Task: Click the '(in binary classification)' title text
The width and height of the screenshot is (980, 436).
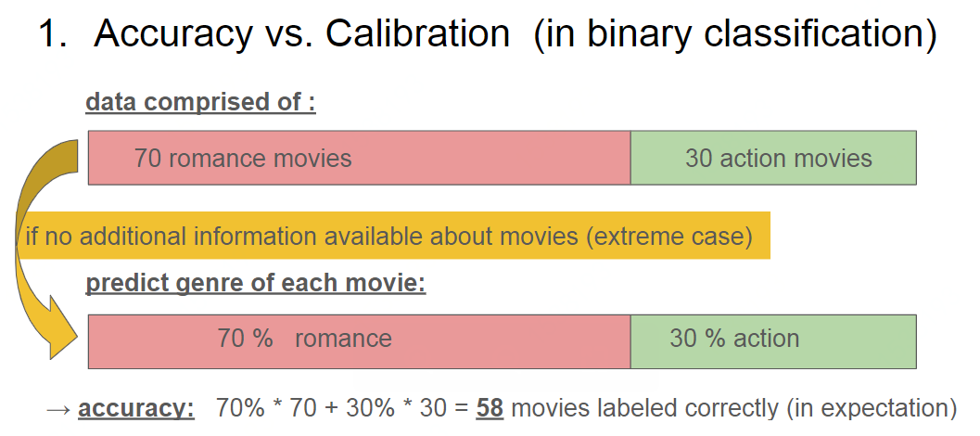Action: pos(734,34)
